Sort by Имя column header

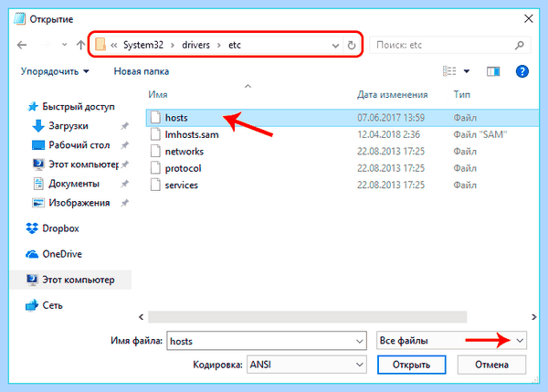coord(158,95)
